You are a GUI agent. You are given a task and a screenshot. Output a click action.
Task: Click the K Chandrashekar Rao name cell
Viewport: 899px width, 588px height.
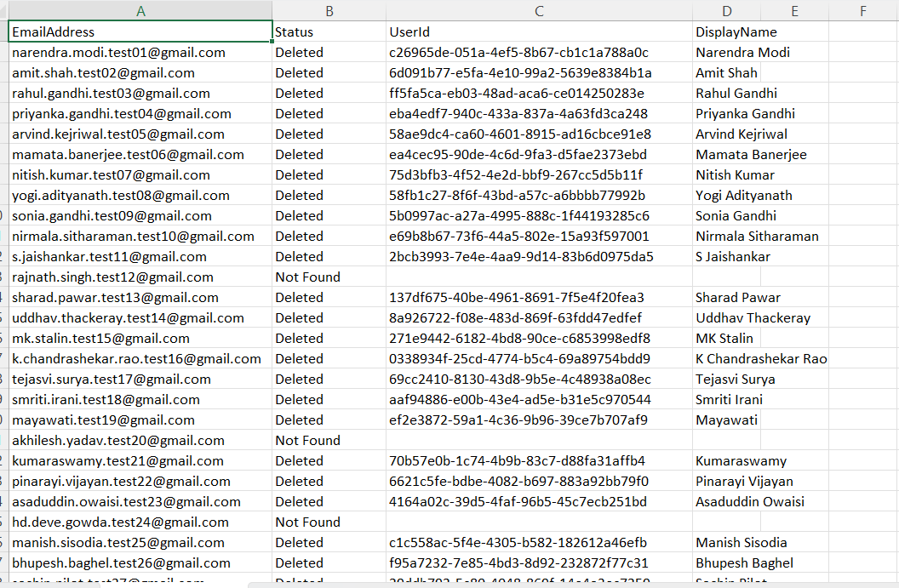tap(725, 359)
